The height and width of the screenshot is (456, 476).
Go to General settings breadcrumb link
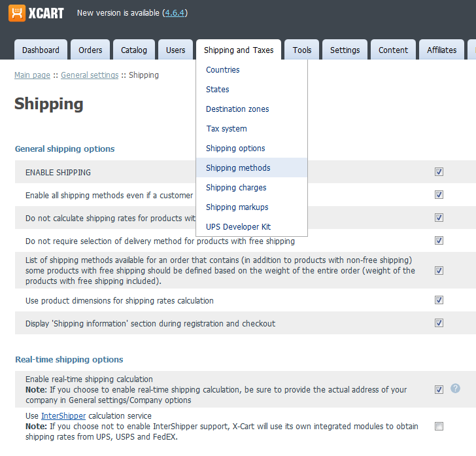[x=90, y=75]
